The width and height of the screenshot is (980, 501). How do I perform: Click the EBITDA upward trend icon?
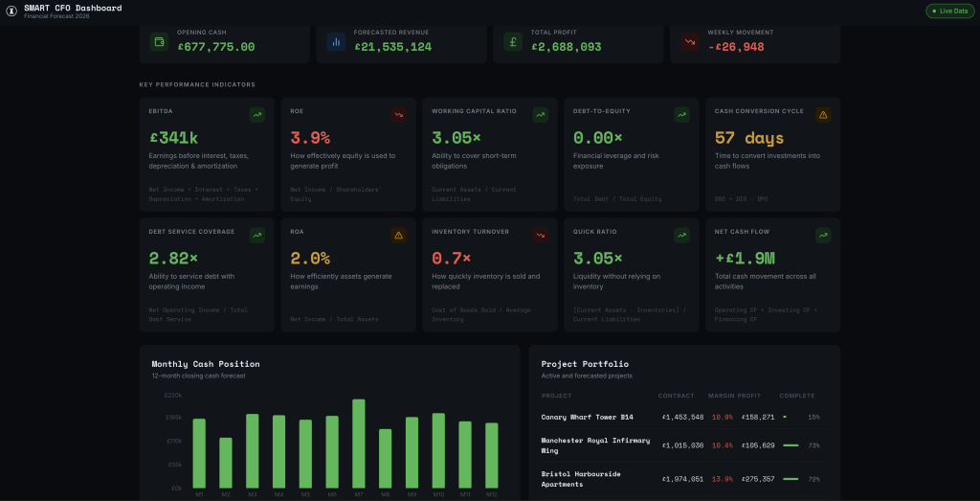(x=256, y=115)
